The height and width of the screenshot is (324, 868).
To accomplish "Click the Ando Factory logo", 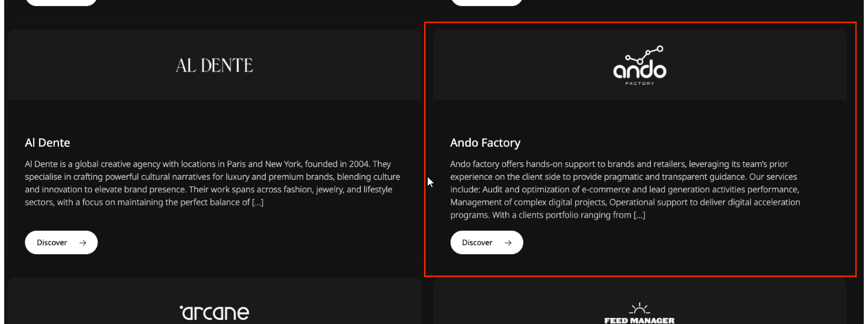I will click(x=639, y=66).
